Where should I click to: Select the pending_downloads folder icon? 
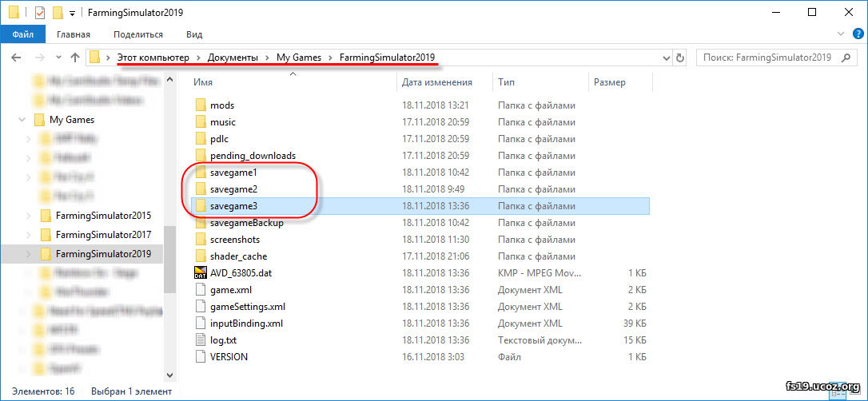(x=200, y=156)
